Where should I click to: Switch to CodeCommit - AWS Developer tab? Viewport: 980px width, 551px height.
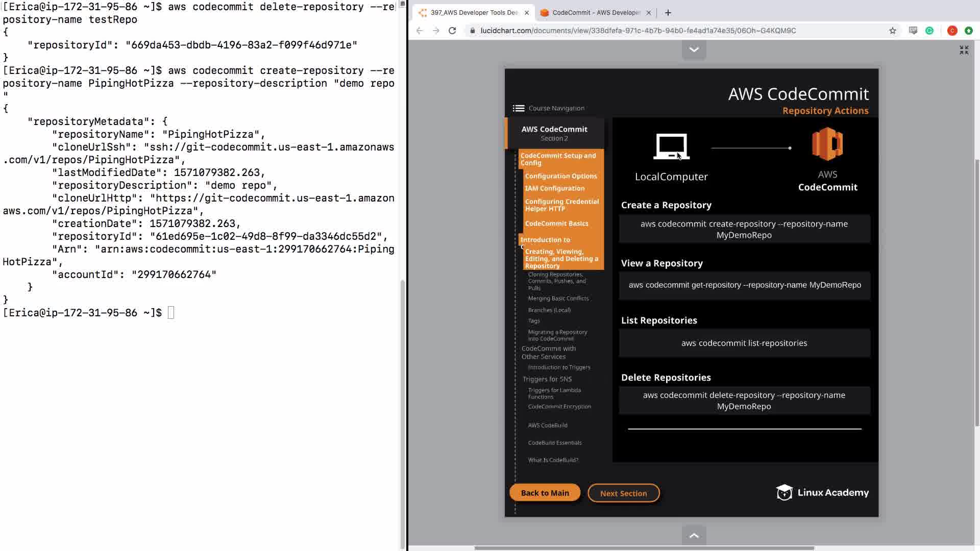coord(596,13)
